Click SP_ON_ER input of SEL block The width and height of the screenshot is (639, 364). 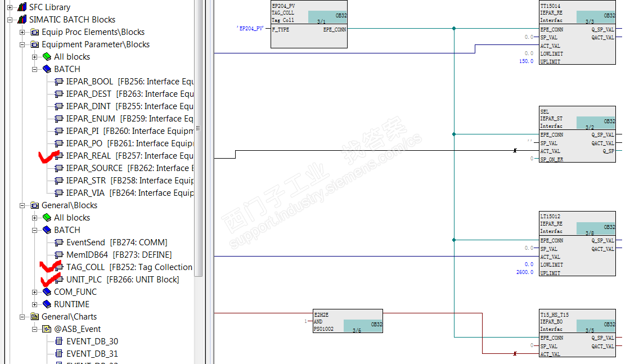click(x=552, y=160)
